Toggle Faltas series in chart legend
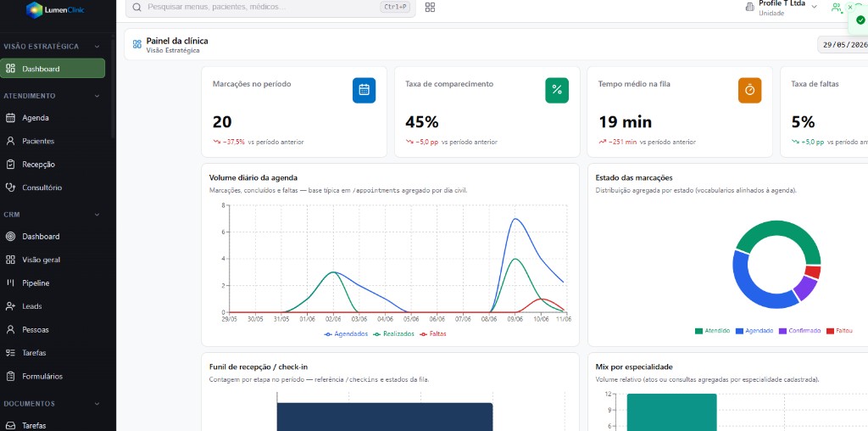This screenshot has width=868, height=431. tap(433, 334)
